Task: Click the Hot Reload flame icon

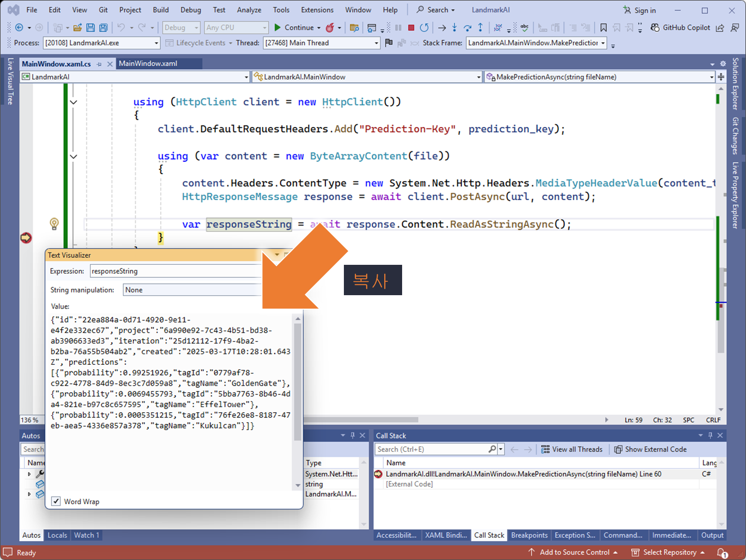Action: click(329, 27)
